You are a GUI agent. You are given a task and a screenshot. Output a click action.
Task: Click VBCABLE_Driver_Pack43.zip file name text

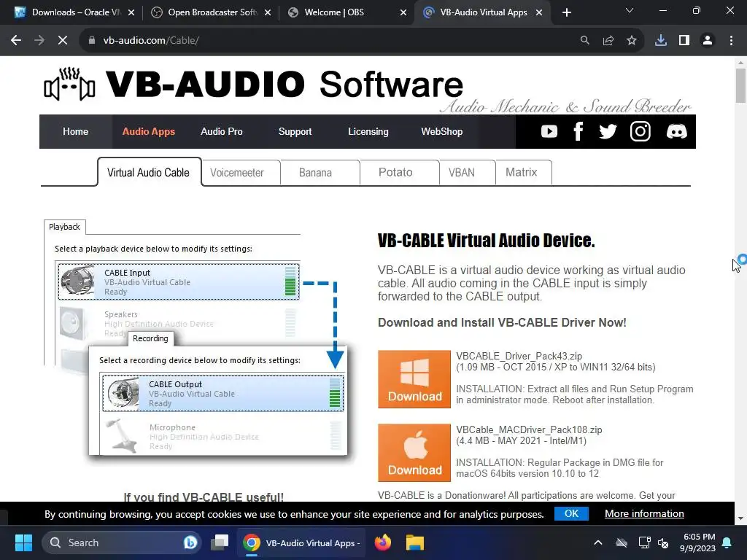pos(519,356)
